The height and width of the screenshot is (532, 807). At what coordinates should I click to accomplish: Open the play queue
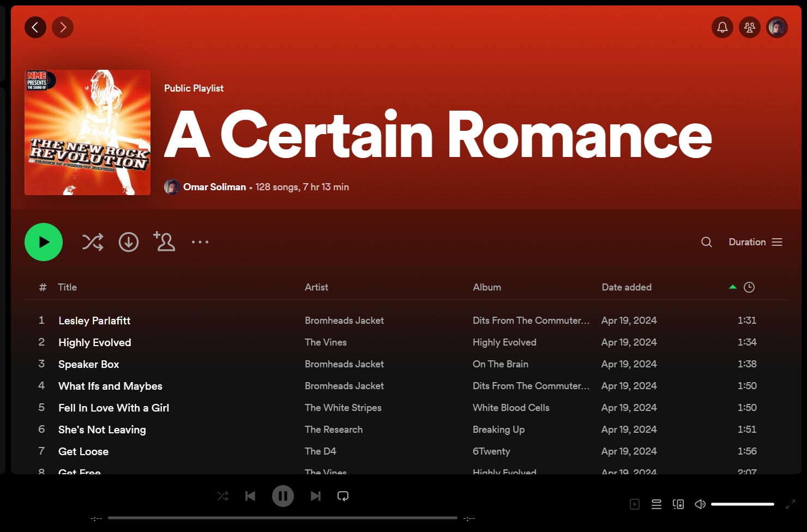(x=657, y=504)
